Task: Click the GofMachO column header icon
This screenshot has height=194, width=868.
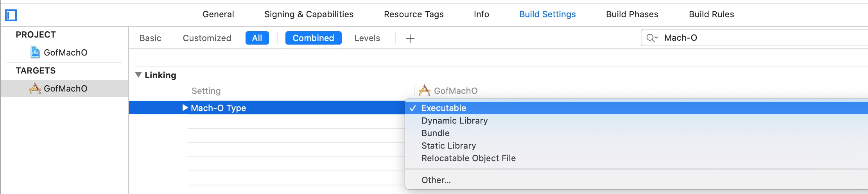Action: click(x=425, y=90)
